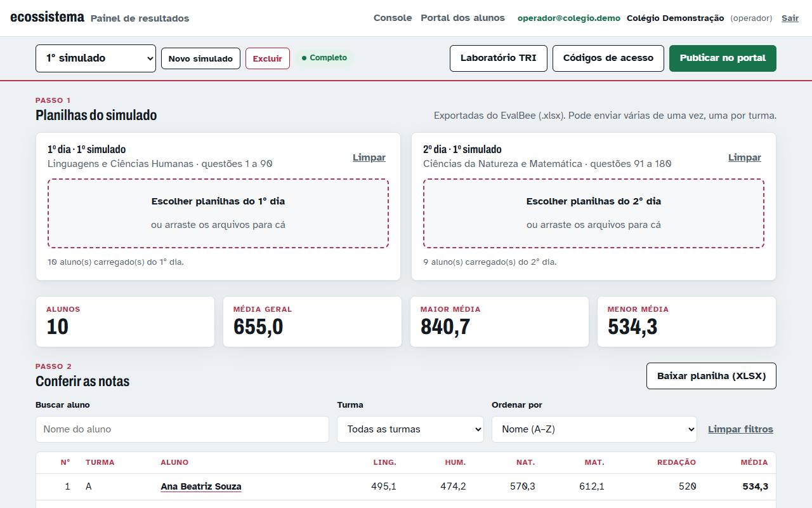Click the 'Novo simulado' button

pyautogui.click(x=200, y=58)
